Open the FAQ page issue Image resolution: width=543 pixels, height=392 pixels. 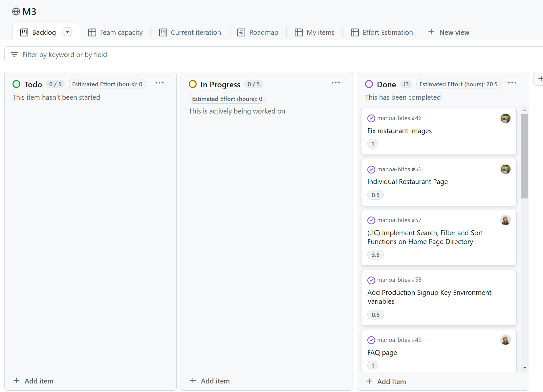(382, 353)
